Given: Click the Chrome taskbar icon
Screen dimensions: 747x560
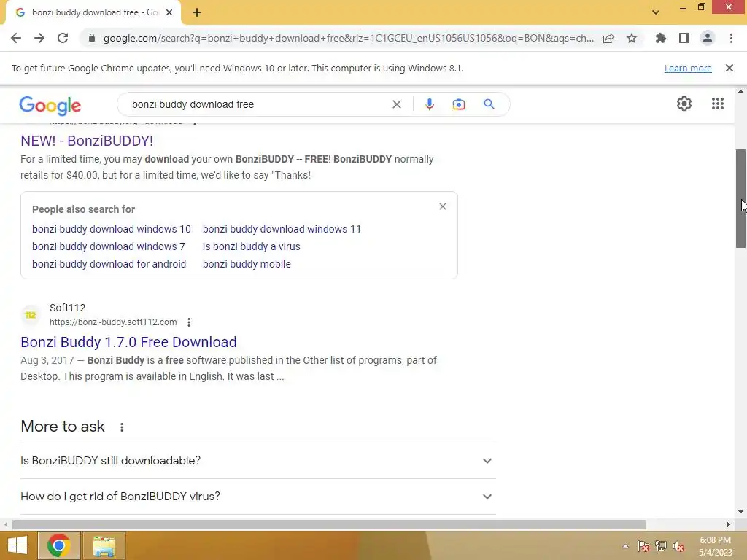Looking at the screenshot, I should (59, 545).
